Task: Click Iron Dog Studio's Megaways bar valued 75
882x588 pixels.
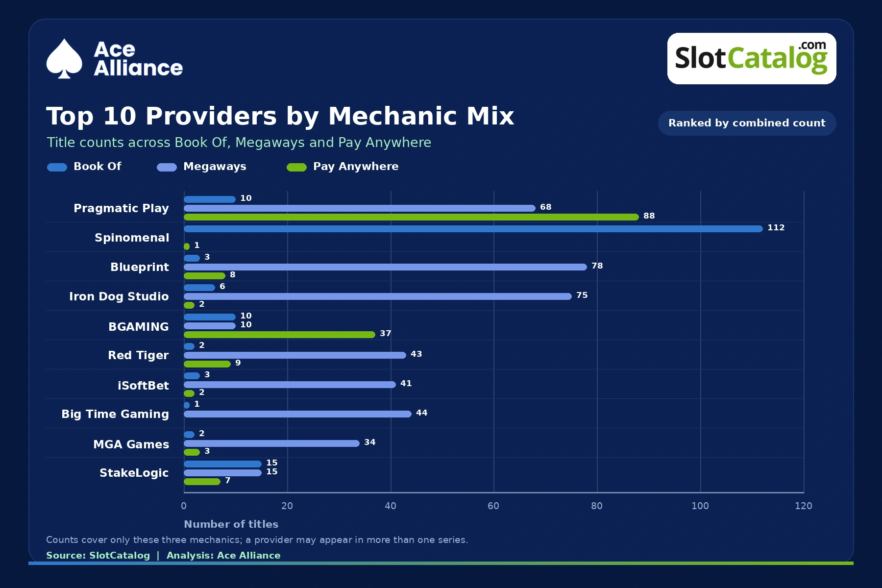Action: pyautogui.click(x=378, y=296)
